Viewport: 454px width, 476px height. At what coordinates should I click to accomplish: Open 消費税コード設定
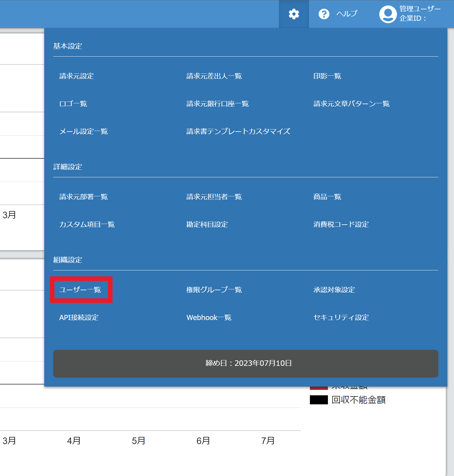(x=341, y=225)
